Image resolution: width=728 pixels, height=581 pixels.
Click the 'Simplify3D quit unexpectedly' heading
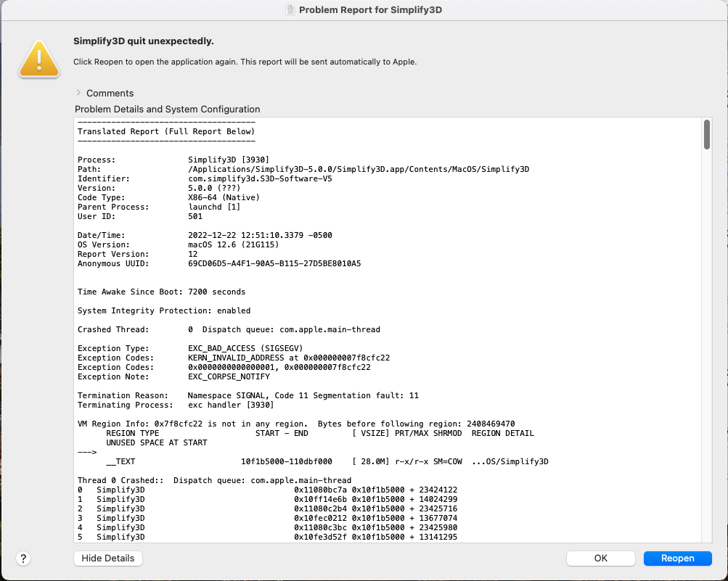tap(144, 41)
